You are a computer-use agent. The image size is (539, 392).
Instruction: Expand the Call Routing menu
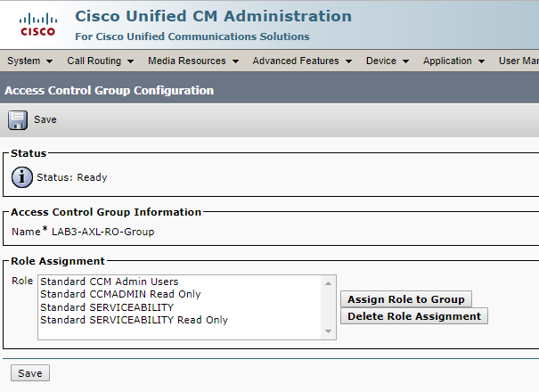pos(100,61)
